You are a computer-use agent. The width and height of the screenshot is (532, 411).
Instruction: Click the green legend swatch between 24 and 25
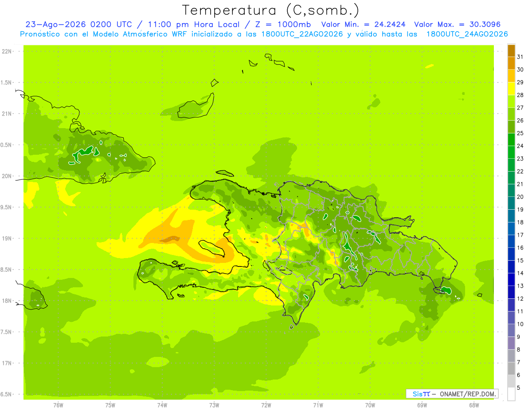[511, 139]
